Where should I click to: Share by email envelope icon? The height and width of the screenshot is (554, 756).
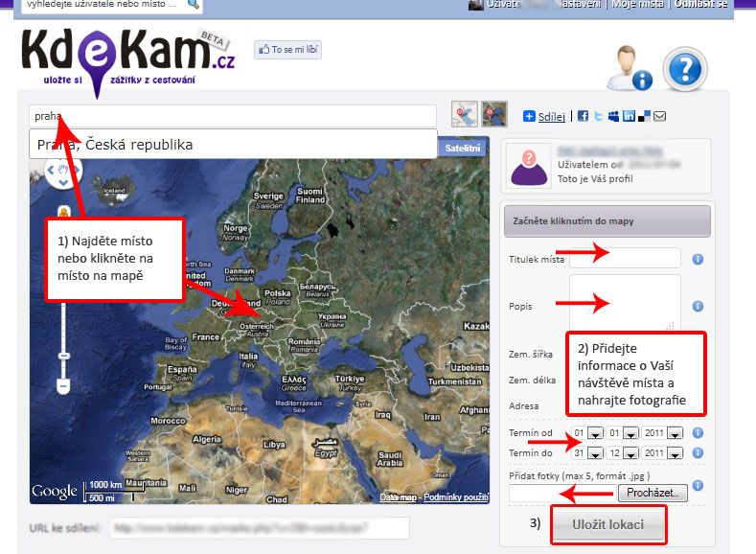pos(659,116)
